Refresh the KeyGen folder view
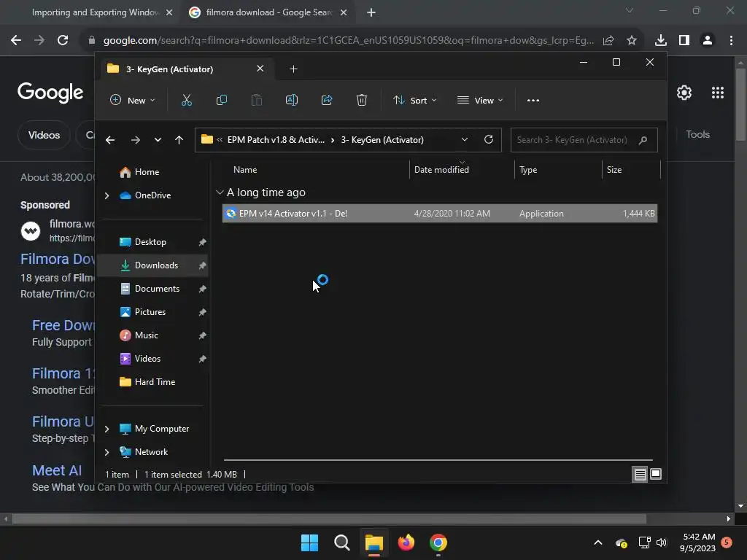The image size is (747, 560). [x=488, y=139]
